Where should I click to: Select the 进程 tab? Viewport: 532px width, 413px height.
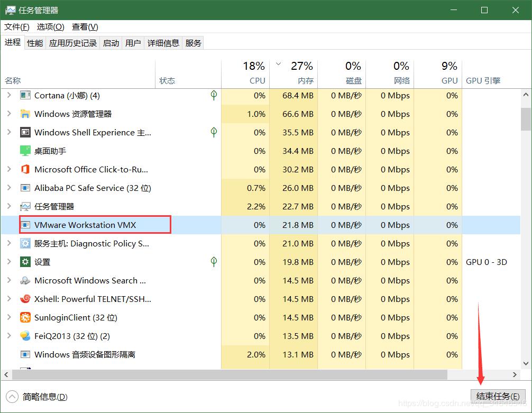coord(13,42)
